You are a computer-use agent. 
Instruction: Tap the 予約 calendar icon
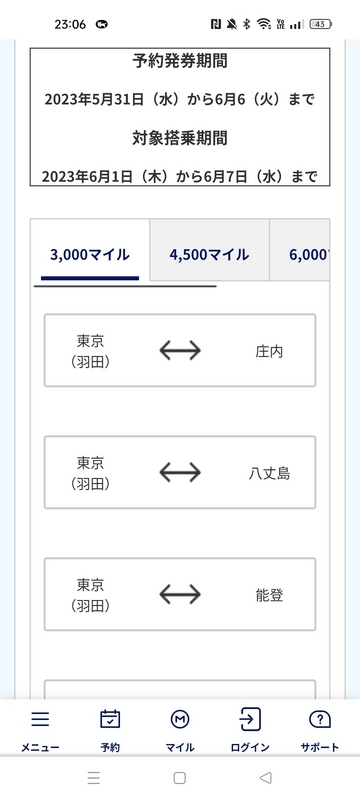[x=110, y=719]
